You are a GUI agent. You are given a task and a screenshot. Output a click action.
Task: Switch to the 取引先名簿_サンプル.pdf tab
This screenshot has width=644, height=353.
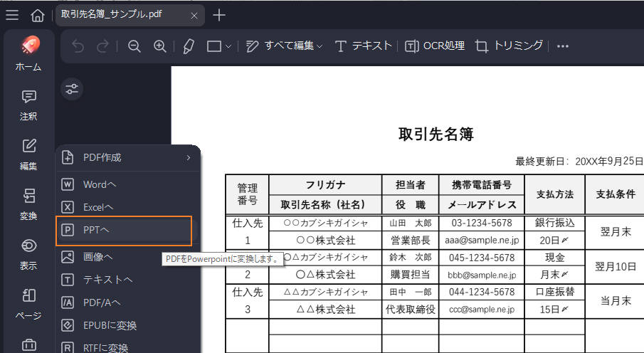tap(130, 15)
